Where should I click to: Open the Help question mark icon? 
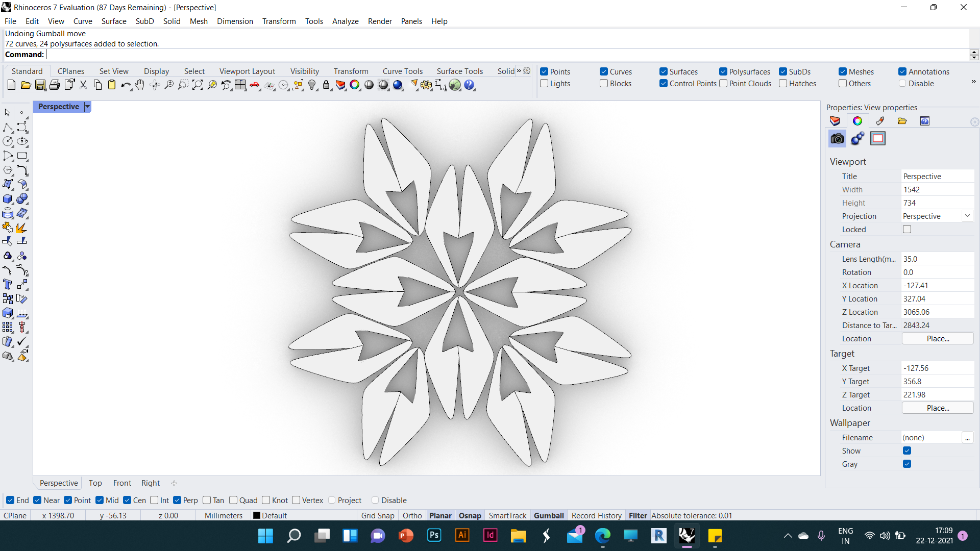(x=469, y=85)
